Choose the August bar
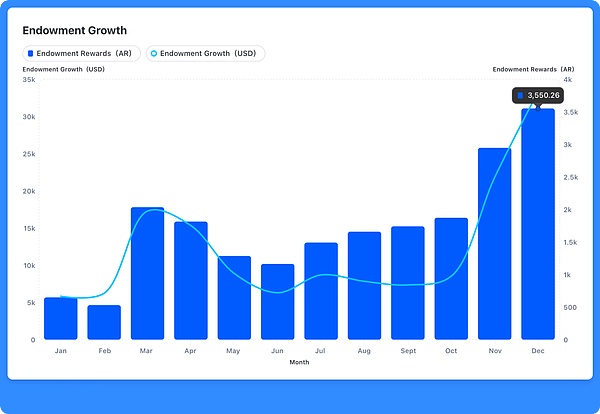The height and width of the screenshot is (414, 600). (364, 286)
